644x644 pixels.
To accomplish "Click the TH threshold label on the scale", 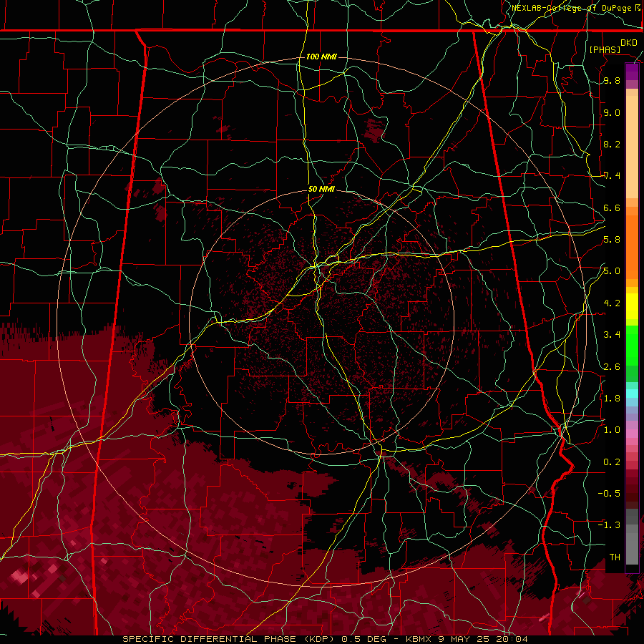I will (615, 557).
